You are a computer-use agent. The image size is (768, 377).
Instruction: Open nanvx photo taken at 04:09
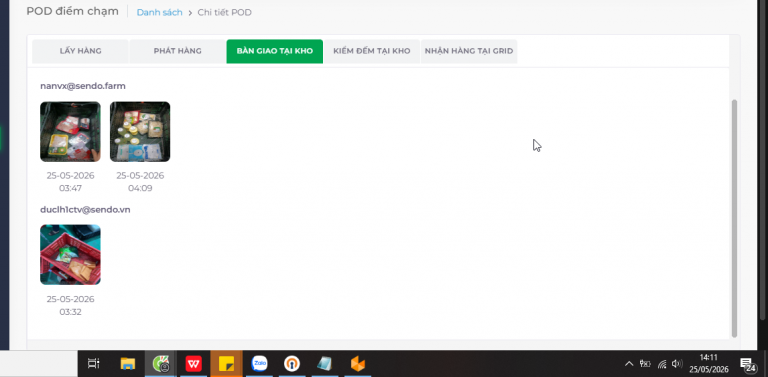[140, 132]
